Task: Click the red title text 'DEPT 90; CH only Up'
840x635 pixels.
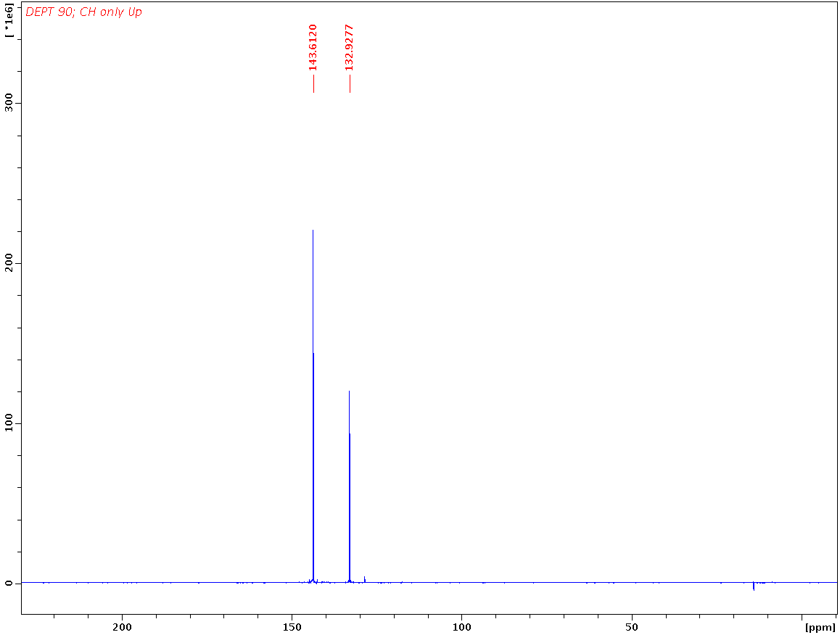Action: (x=83, y=12)
